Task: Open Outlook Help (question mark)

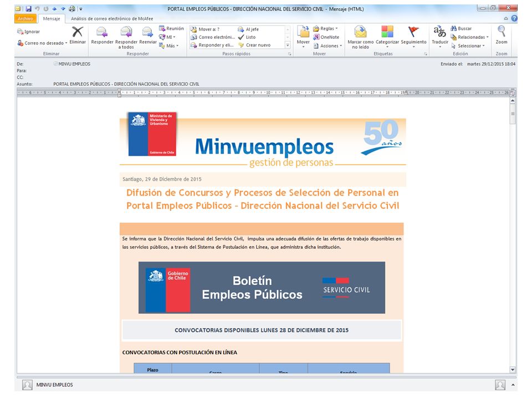Action: pyautogui.click(x=514, y=18)
